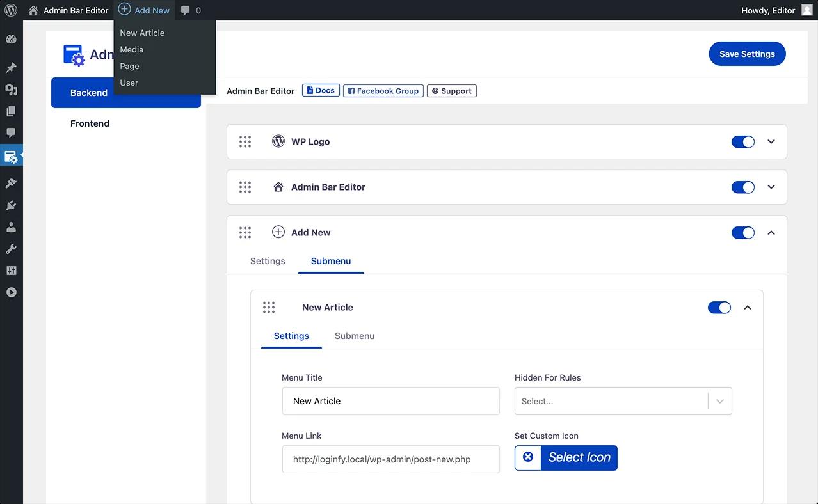Open the Admin Bar Editor plugin icon in sidebar
Screen dimensions: 818x504
(x=10, y=155)
